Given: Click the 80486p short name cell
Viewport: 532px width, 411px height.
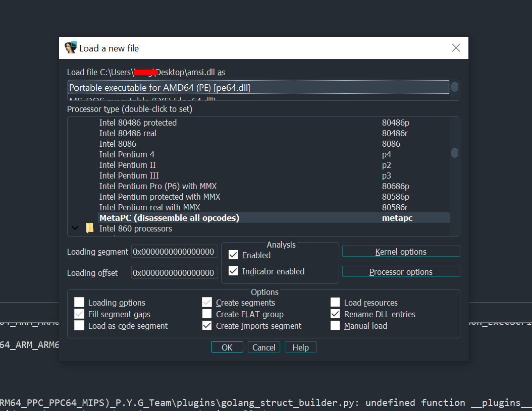Looking at the screenshot, I should (x=396, y=123).
